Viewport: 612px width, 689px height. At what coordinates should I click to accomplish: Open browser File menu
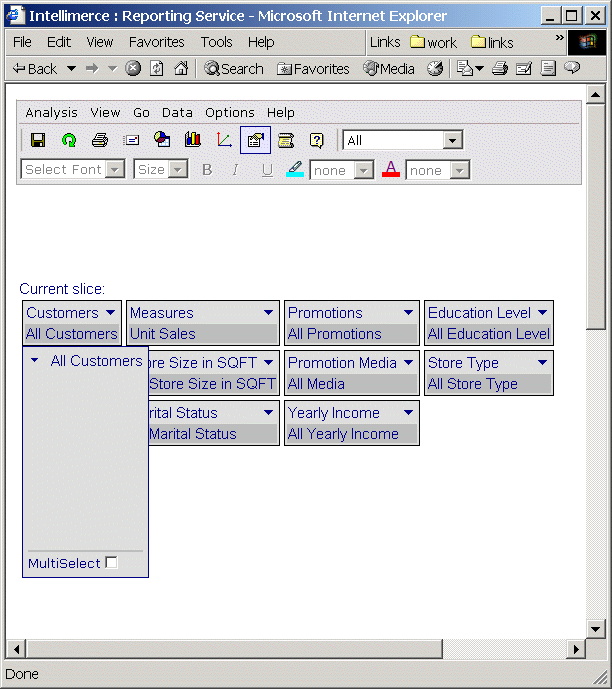point(22,42)
